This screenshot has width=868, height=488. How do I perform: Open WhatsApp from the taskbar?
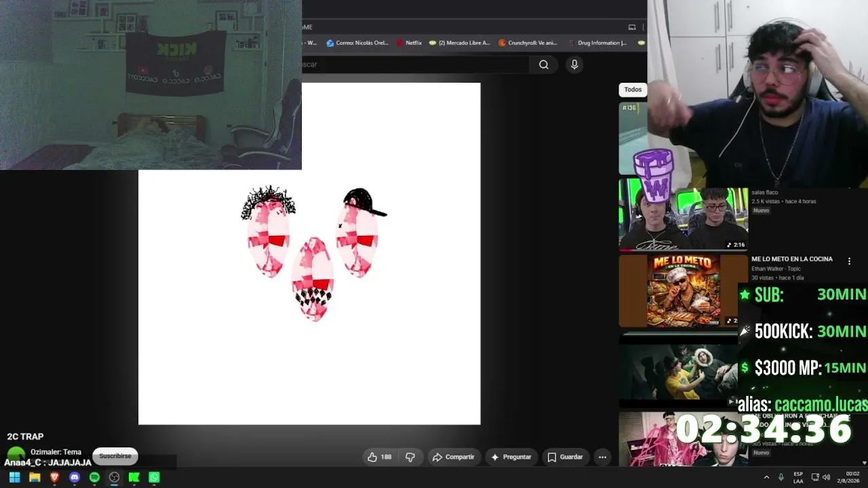154,477
